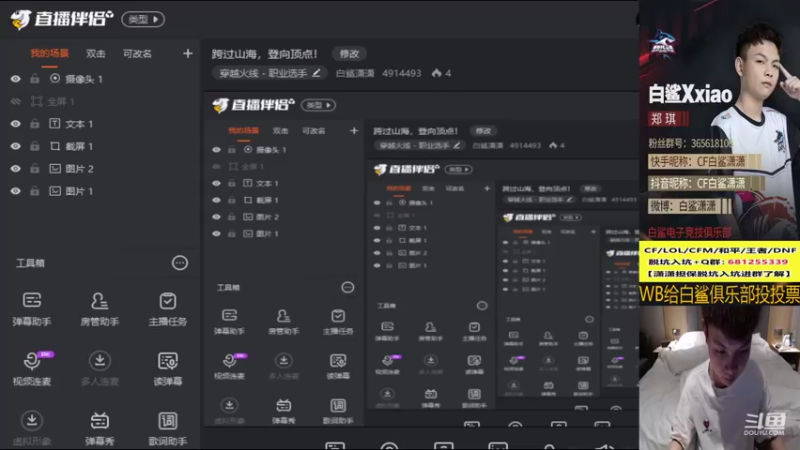Select the 文本 1 source row label
The image size is (800, 450).
point(79,124)
